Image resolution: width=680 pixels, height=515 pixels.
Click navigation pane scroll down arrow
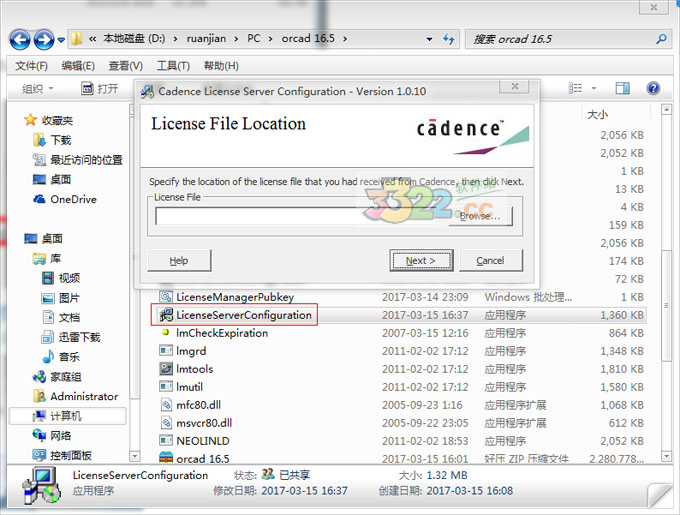[135, 456]
